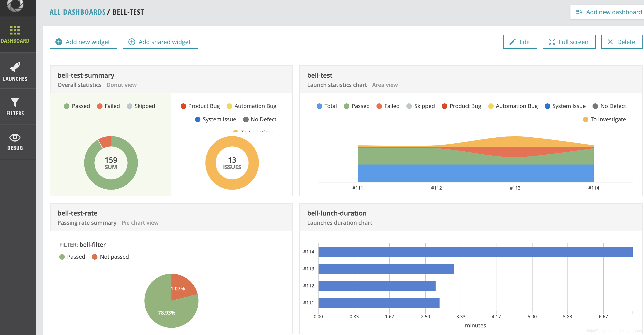Toggle Skipped legend in bell-test-summary
644x335 pixels.
coord(141,106)
